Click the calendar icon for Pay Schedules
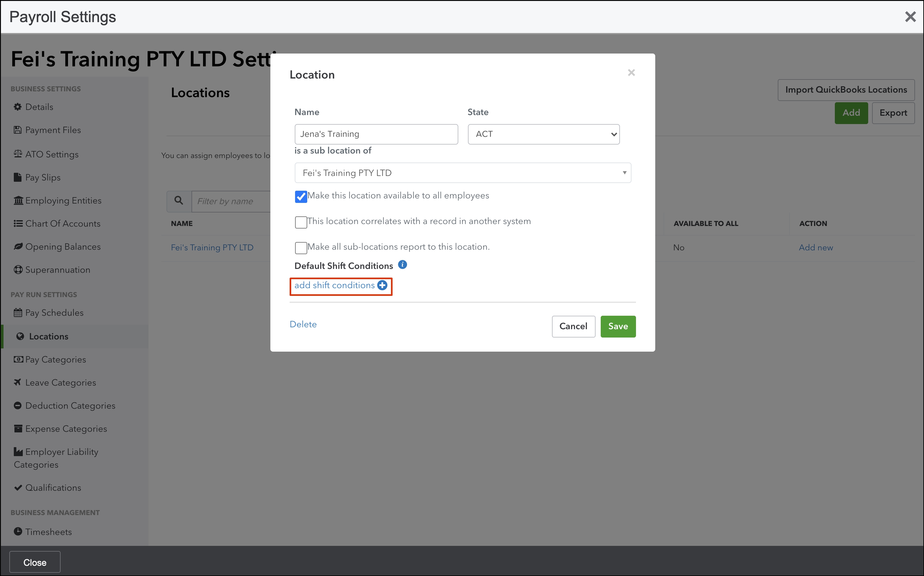Viewport: 924px width, 576px height. pos(18,313)
